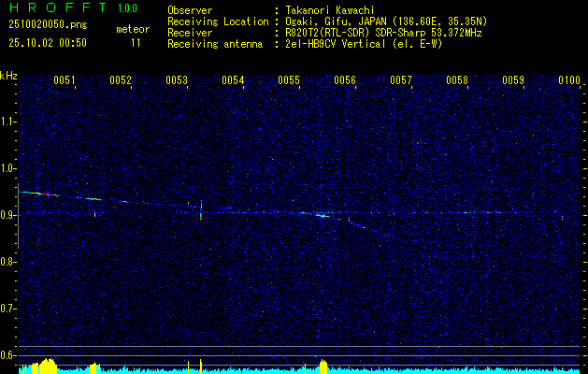Click the meteor count value 11
588x374 pixels.
[x=136, y=43]
